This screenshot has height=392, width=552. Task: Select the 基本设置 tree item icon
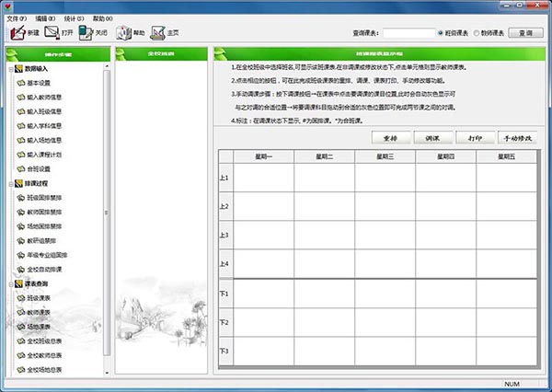click(21, 83)
